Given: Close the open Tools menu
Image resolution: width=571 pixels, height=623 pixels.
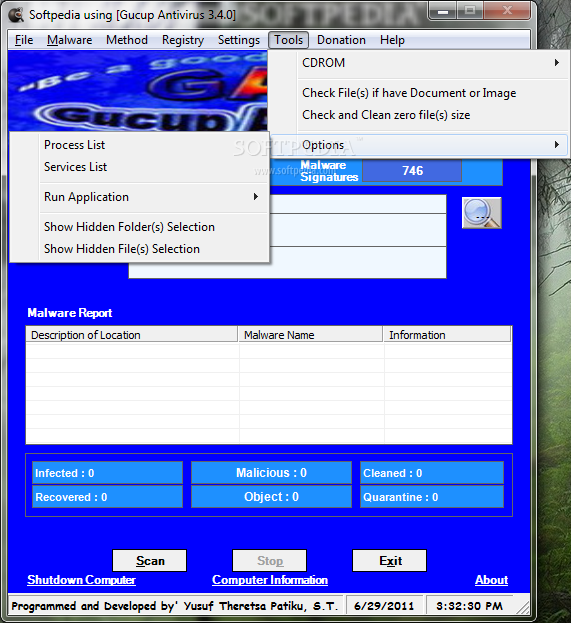Looking at the screenshot, I should (x=288, y=40).
